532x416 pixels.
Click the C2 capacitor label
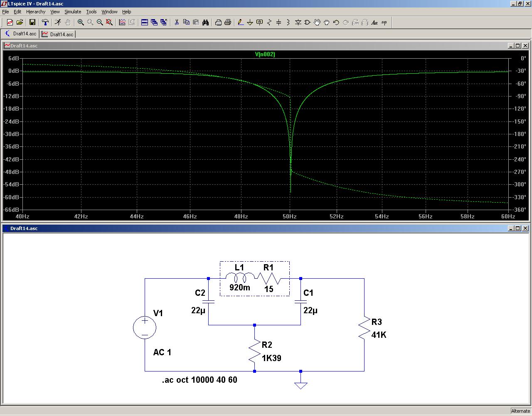[x=200, y=293]
